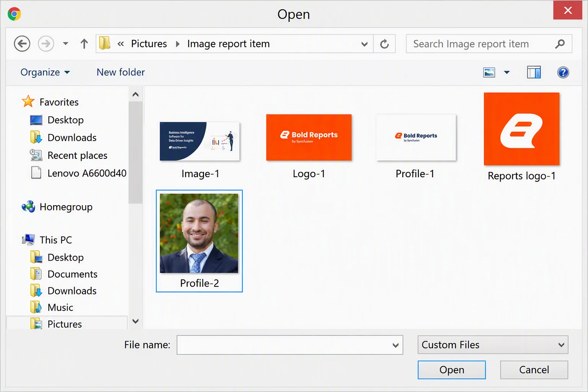Open Help with the question mark icon
This screenshot has height=392, width=588.
tap(563, 72)
